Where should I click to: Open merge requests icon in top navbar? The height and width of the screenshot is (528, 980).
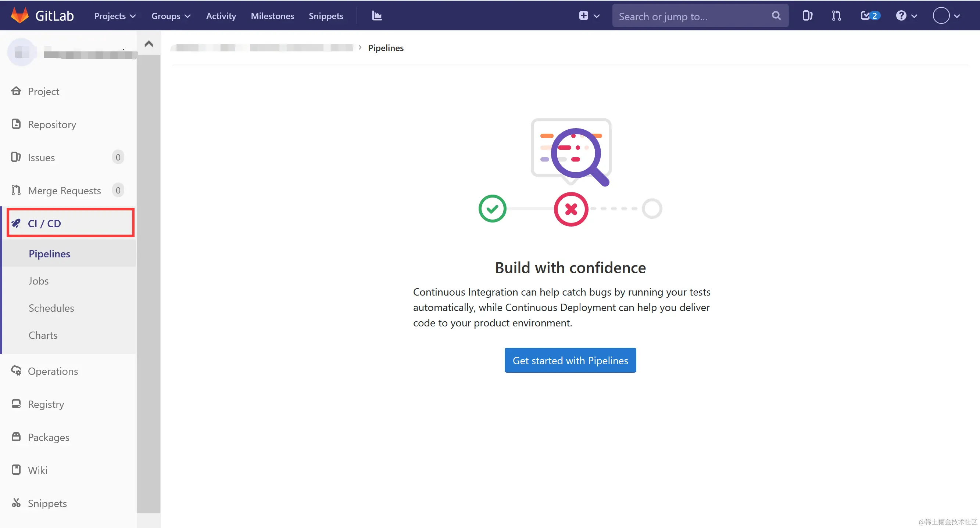(x=836, y=15)
